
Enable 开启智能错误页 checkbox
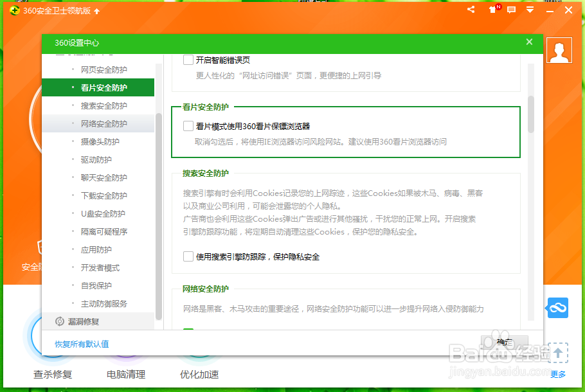(188, 60)
